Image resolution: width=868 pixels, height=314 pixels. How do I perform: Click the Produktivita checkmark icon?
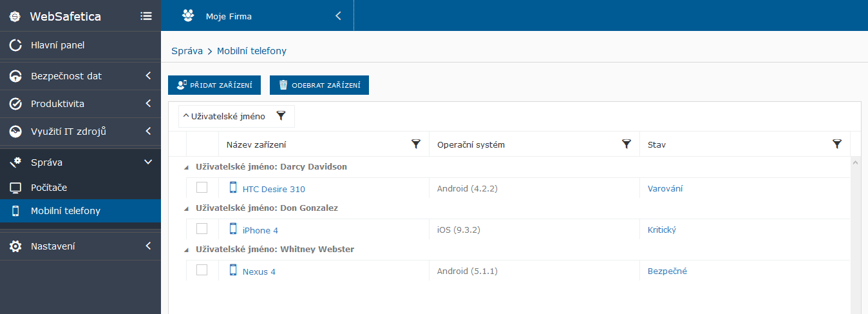(16, 104)
